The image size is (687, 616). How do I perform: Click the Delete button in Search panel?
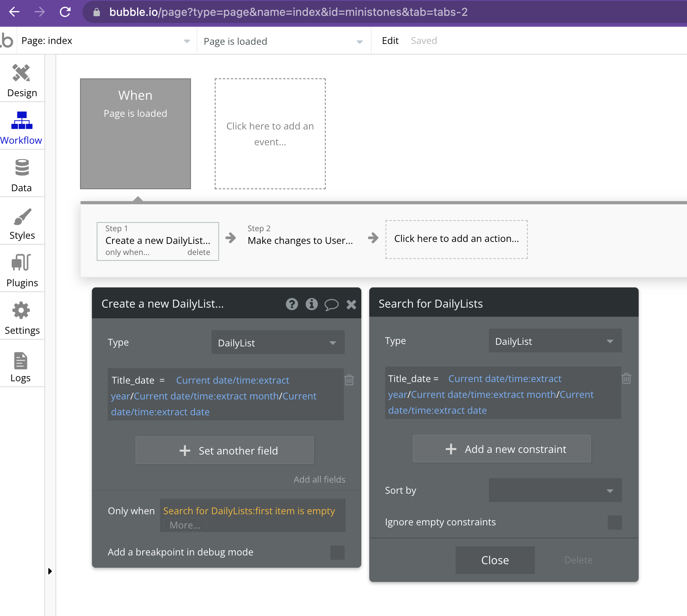(578, 560)
